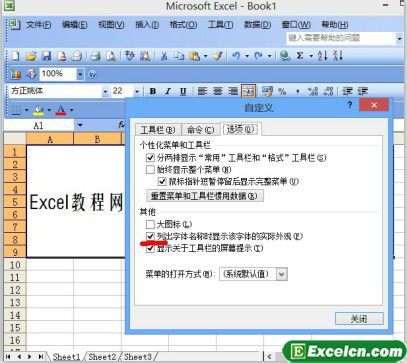Expand the Undo history arrow

click(x=247, y=56)
